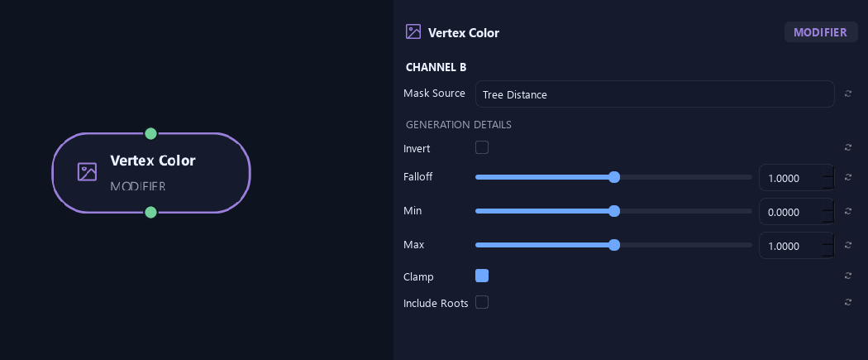Click the Max value stepper arrows
Image resolution: width=868 pixels, height=360 pixels.
coord(828,245)
